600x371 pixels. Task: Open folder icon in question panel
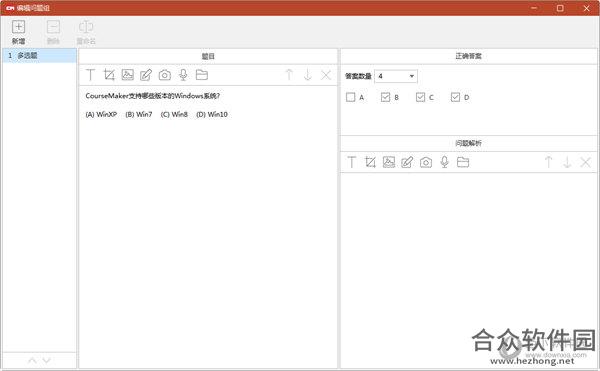tap(202, 75)
